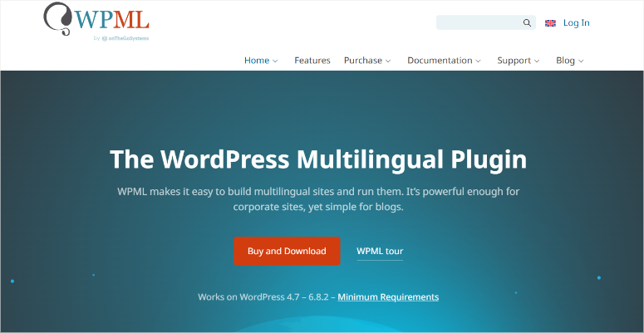Open the Blog menu item
This screenshot has height=333, width=644.
coord(565,61)
